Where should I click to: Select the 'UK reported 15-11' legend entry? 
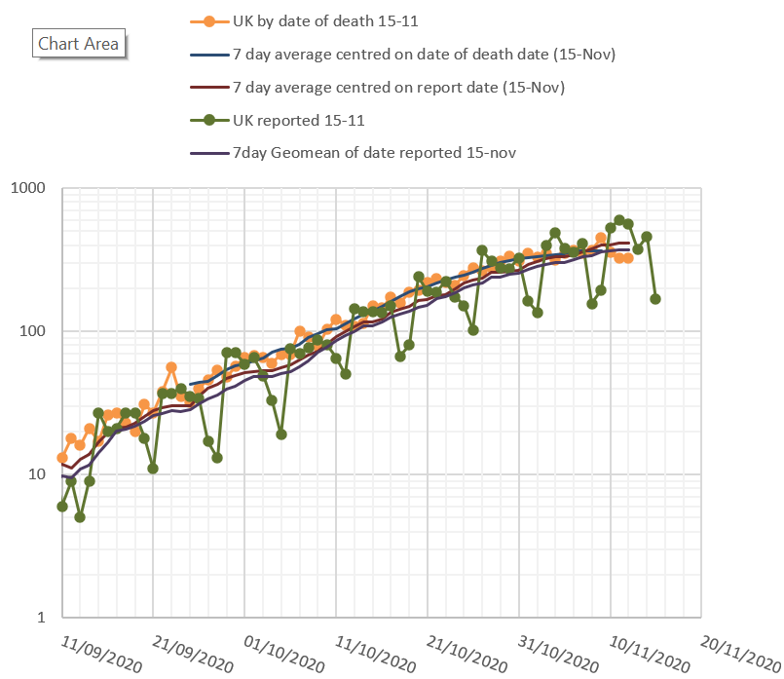pos(289,120)
